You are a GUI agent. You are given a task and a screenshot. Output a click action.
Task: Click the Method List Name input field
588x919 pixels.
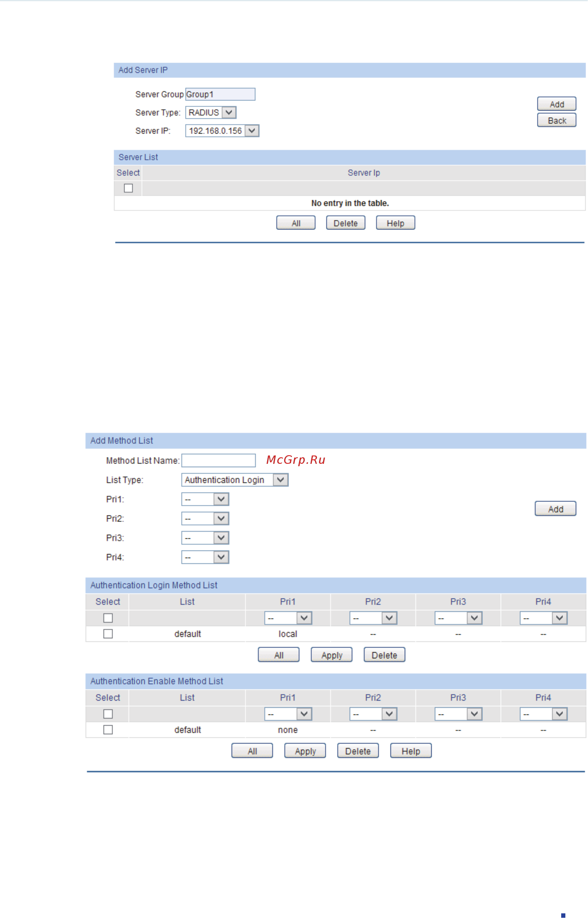coord(218,460)
